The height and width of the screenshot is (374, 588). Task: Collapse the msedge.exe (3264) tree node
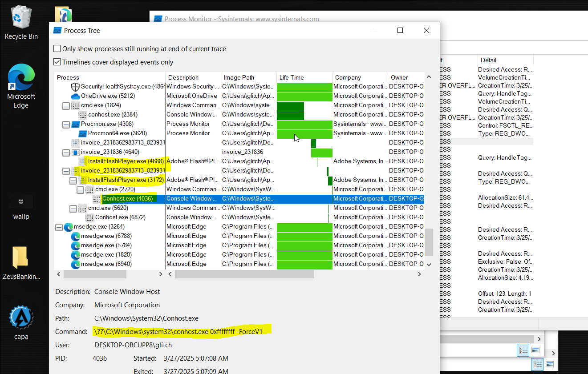[x=59, y=227]
